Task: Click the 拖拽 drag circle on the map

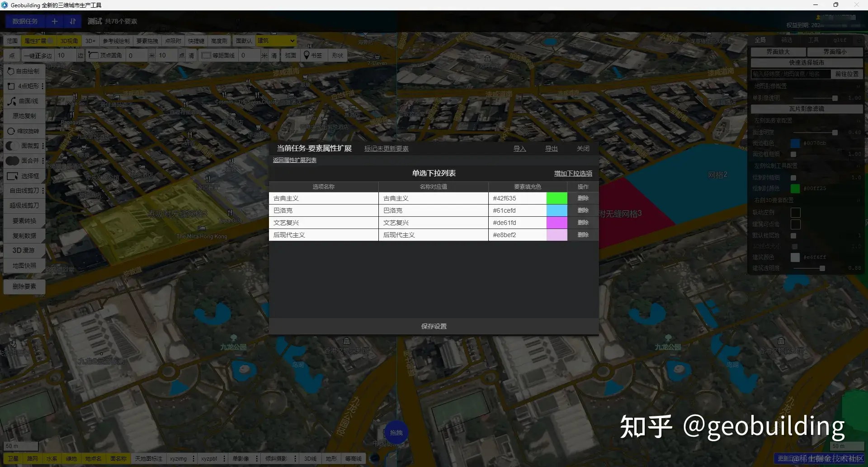Action: [396, 433]
